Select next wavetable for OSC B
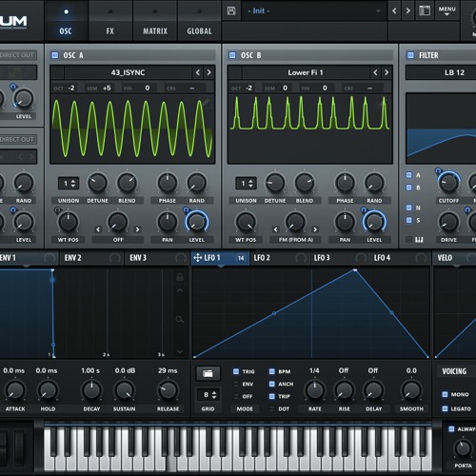The image size is (476, 476). click(387, 72)
